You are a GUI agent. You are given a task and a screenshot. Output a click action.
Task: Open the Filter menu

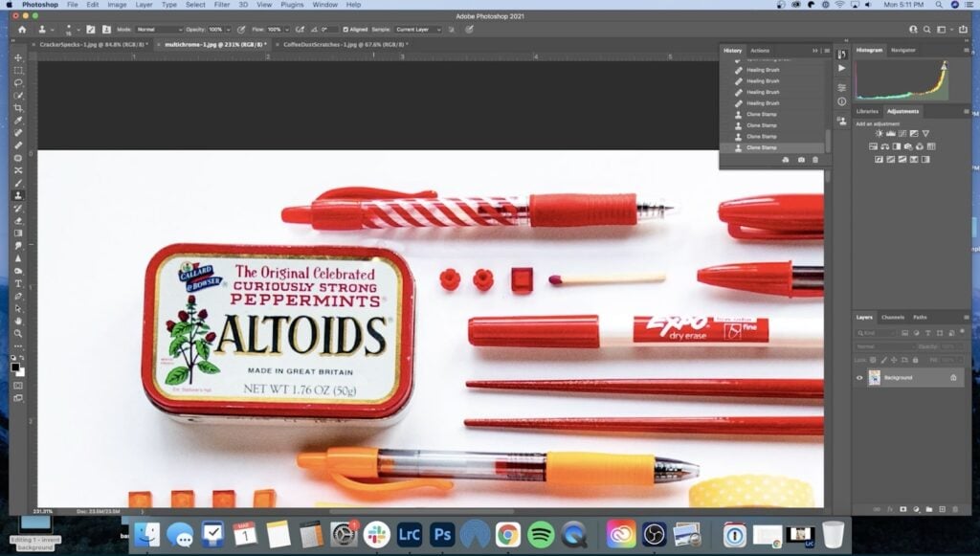(221, 5)
